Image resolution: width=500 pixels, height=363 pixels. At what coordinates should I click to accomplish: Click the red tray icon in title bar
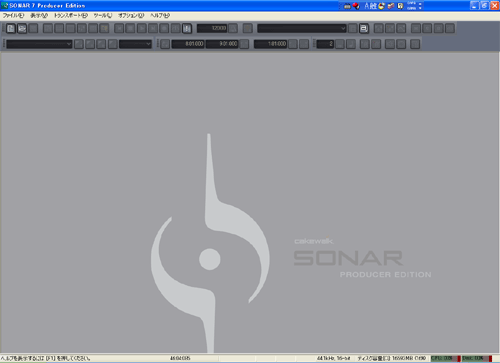pyautogui.click(x=356, y=6)
